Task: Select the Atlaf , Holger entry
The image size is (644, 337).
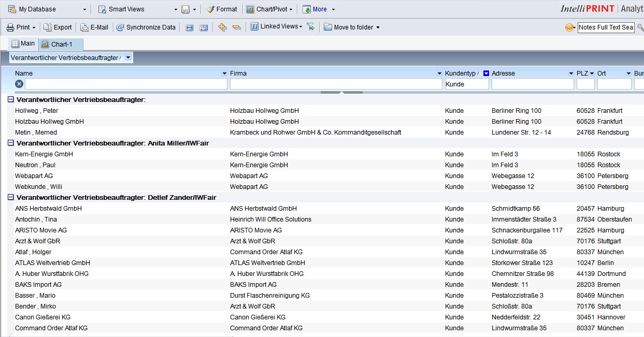Action: tap(33, 252)
